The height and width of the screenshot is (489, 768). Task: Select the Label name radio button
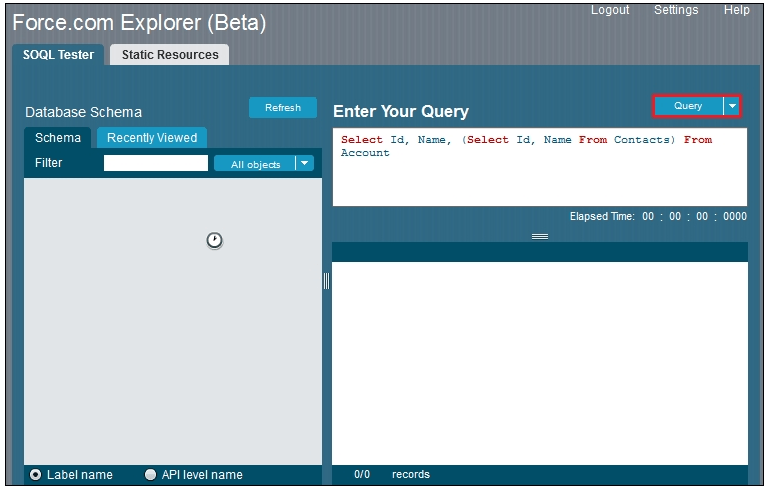coord(36,474)
